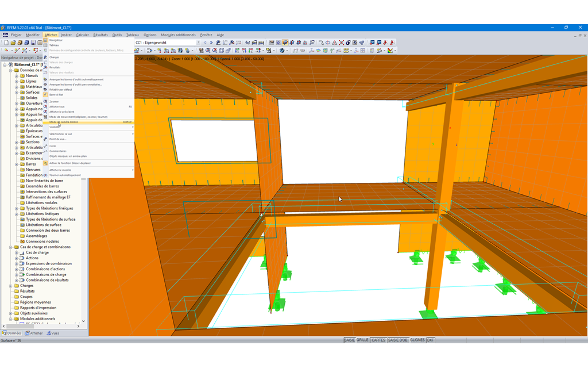Viewport: 588px width, 368px height.
Task: Select the New project icon
Action: pyautogui.click(x=6, y=42)
